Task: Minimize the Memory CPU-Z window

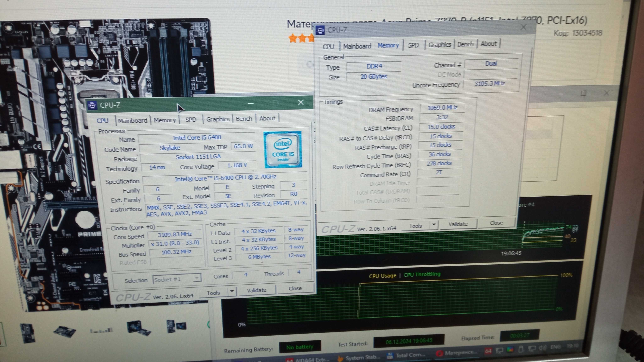Action: [474, 28]
